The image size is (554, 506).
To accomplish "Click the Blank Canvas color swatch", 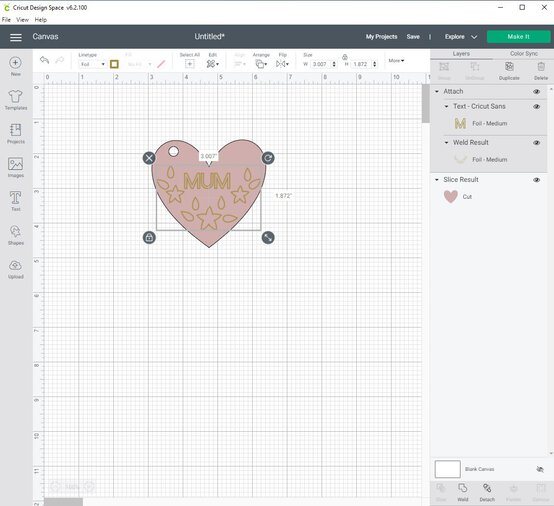I will [447, 469].
